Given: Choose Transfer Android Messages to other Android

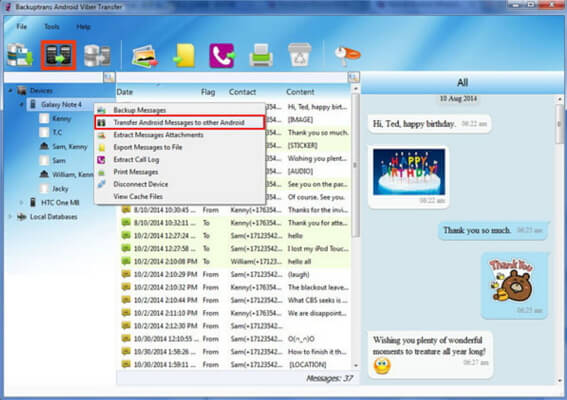Looking at the screenshot, I should pyautogui.click(x=180, y=122).
